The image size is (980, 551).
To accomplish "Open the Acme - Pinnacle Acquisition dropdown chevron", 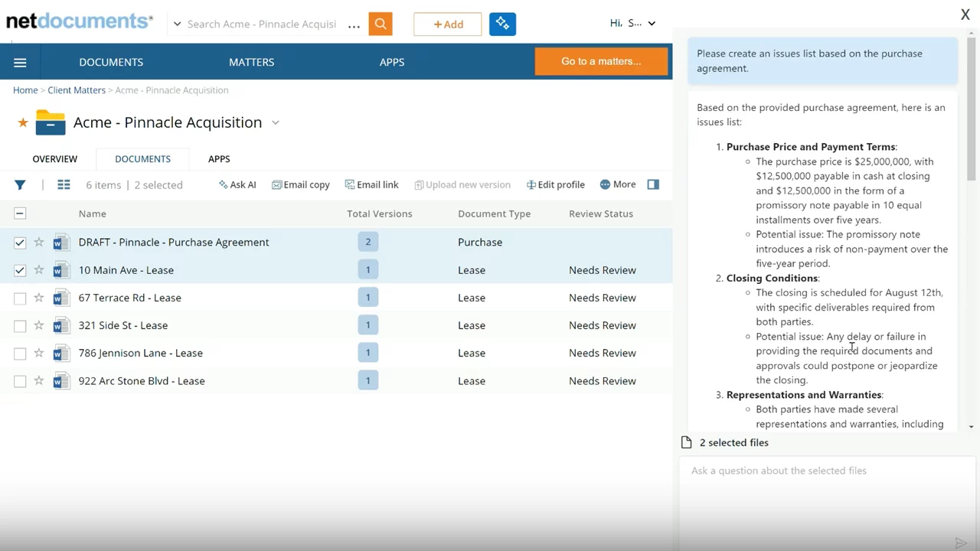I will 275,122.
